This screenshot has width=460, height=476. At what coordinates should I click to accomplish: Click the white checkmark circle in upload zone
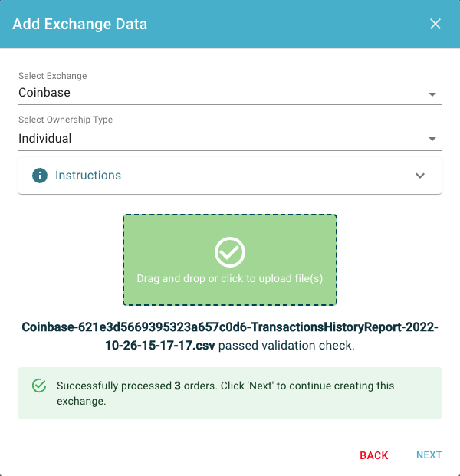[230, 252]
